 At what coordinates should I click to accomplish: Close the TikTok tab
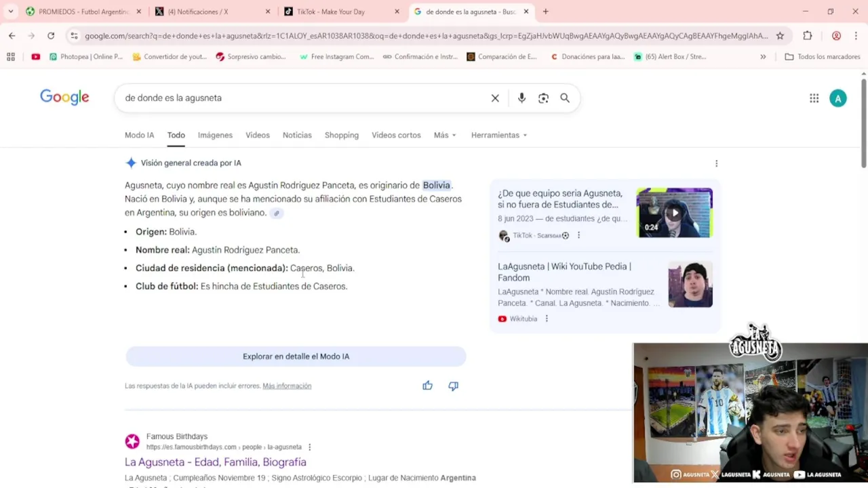tap(397, 12)
